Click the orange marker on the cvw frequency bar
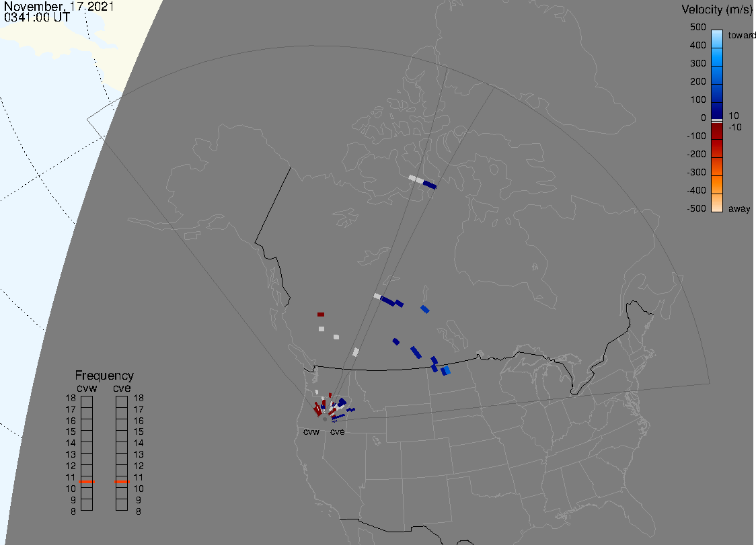The width and height of the screenshot is (756, 545). (87, 481)
